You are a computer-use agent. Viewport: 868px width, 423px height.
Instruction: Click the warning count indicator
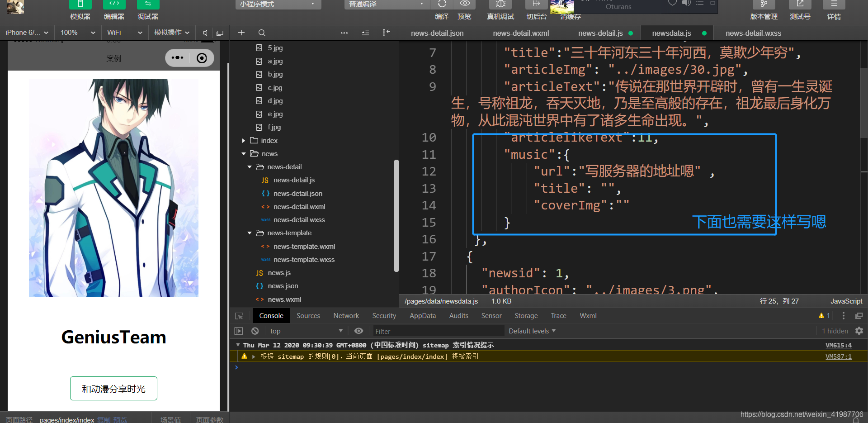click(824, 316)
